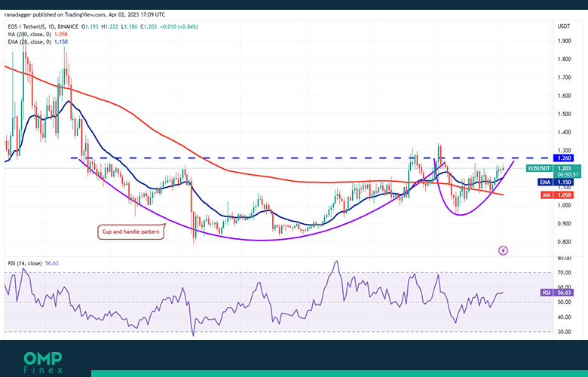Click the RSI 56.63 axis label

coord(557,293)
